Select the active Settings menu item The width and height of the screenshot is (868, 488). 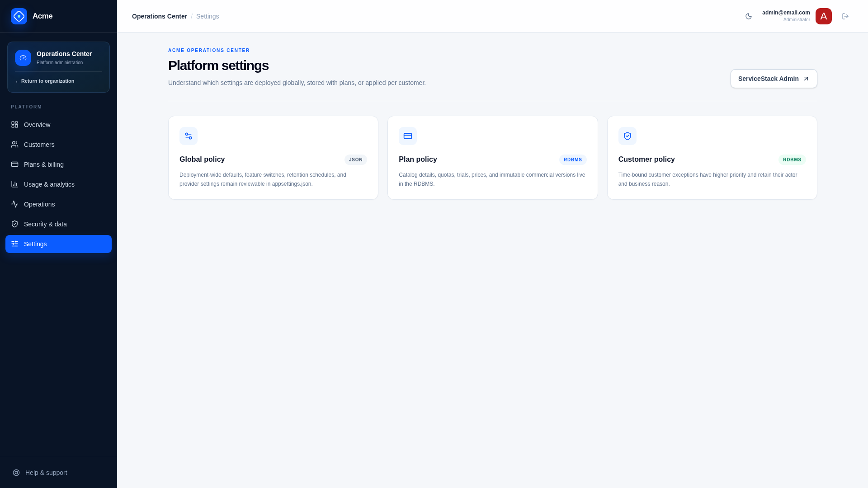coord(58,244)
